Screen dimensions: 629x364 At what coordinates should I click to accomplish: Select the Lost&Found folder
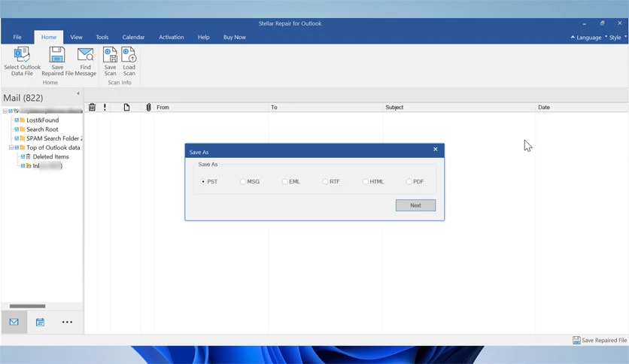pos(43,120)
